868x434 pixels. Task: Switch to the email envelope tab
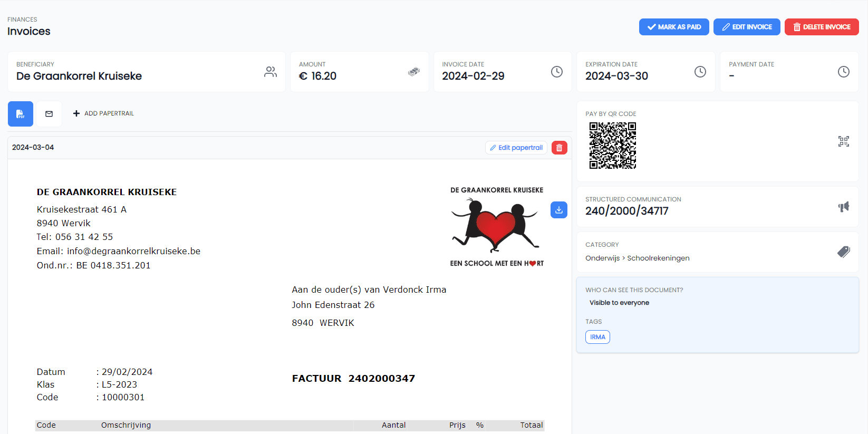click(49, 114)
